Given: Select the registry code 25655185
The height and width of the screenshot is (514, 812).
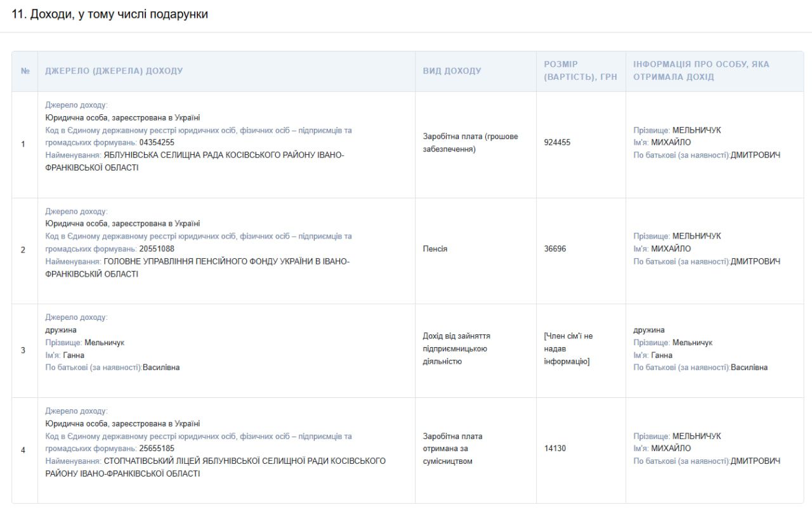Looking at the screenshot, I should point(157,449).
